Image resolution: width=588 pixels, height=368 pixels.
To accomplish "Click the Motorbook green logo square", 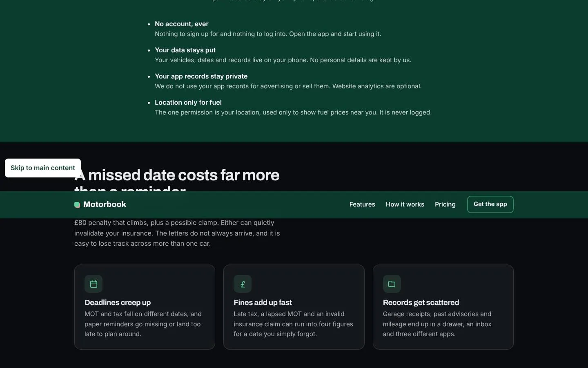I will click(77, 205).
